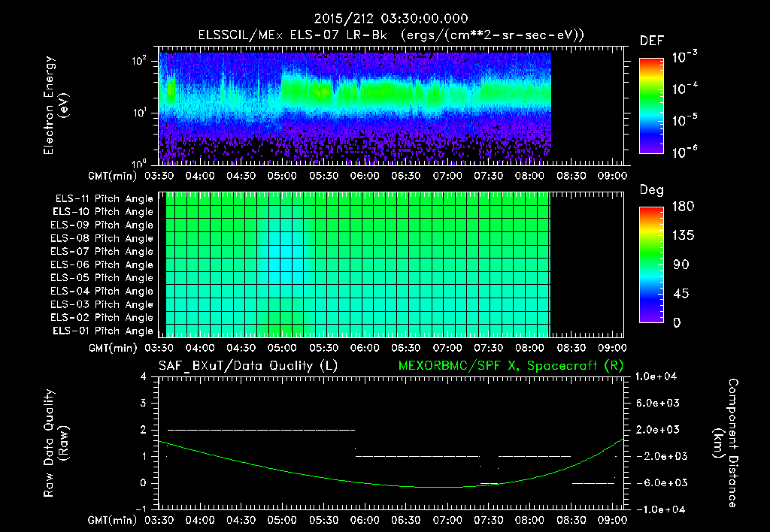This screenshot has width=770, height=532.
Task: Click the 'Electron Energy (eV)' axis label
Action: pyautogui.click(x=56, y=105)
